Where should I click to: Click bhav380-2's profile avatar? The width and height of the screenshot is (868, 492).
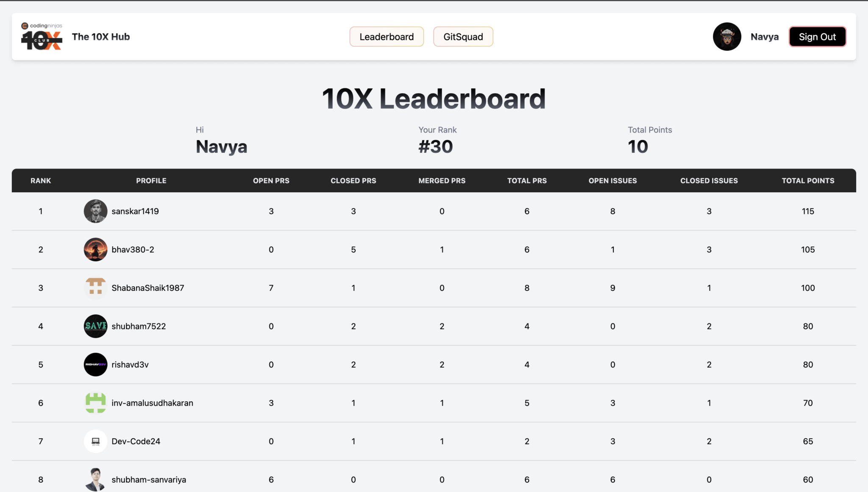(x=96, y=249)
